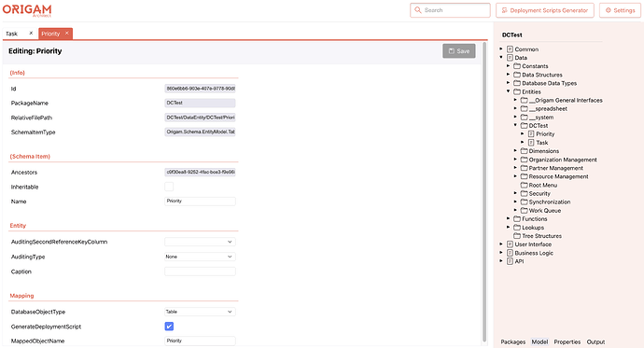This screenshot has width=644, height=348.
Task: Click the Business Logic package icon
Action: point(510,253)
